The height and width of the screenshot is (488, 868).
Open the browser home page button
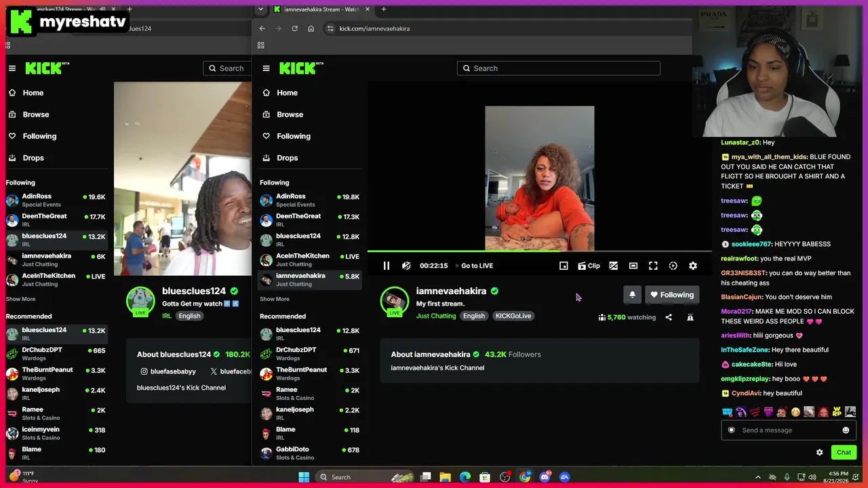click(311, 28)
